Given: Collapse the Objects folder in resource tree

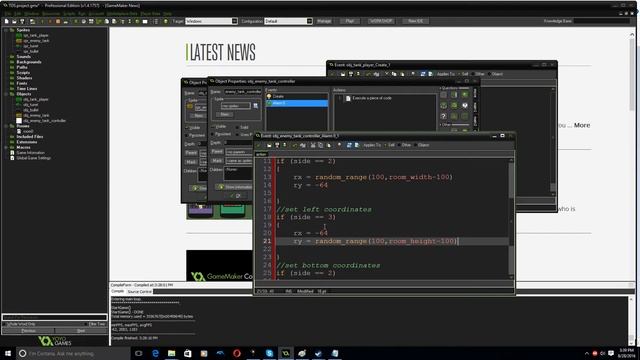Looking at the screenshot, I should point(6,94).
